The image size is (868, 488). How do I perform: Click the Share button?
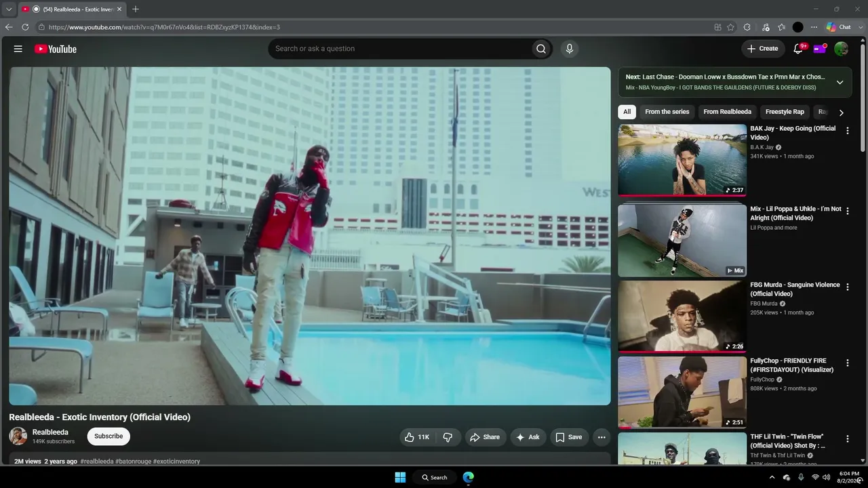(486, 437)
